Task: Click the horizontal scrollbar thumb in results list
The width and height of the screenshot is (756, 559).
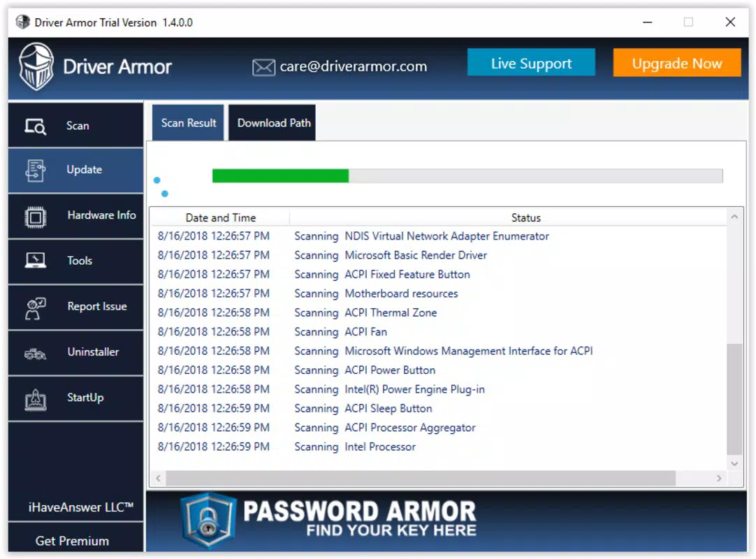Action: [421, 478]
